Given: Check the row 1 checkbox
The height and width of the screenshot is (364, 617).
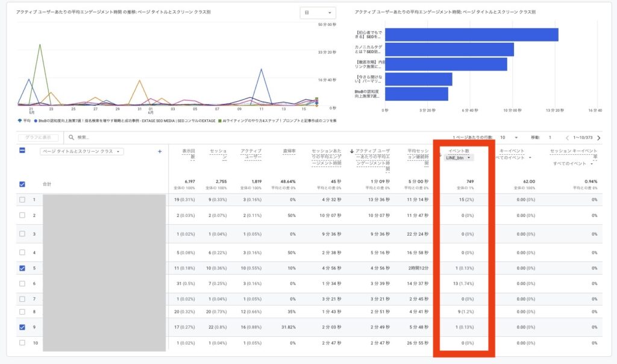Looking at the screenshot, I should [22, 200].
